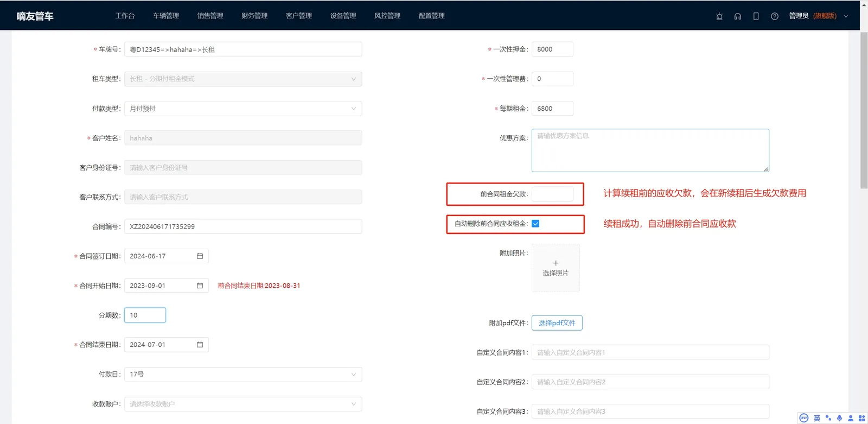This screenshot has width=868, height=424.
Task: Click the iFLY input method logo
Action: [804, 418]
